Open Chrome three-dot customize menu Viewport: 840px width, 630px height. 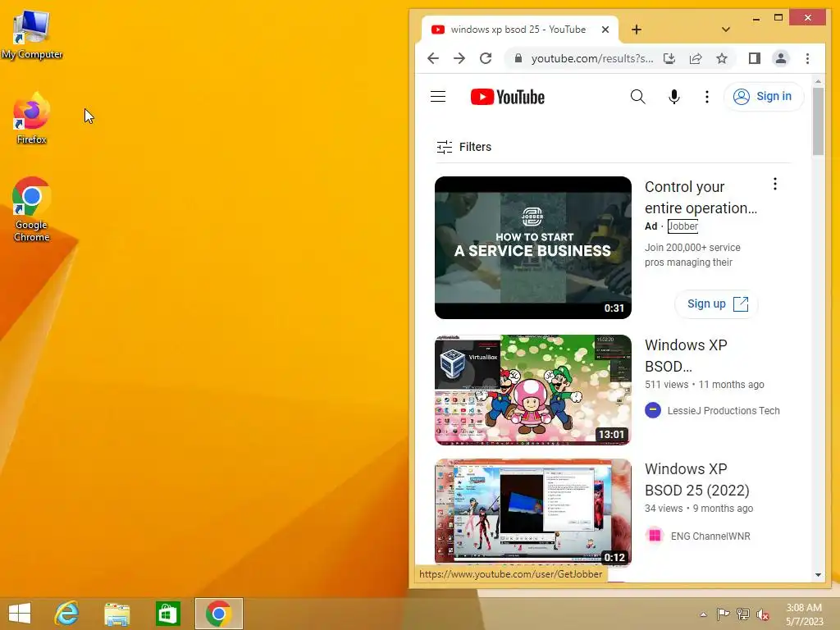pos(807,58)
